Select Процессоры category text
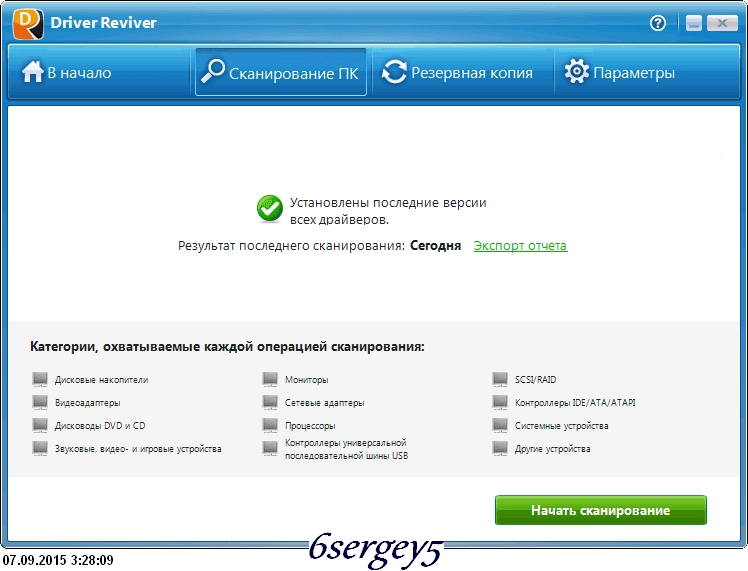 [310, 426]
